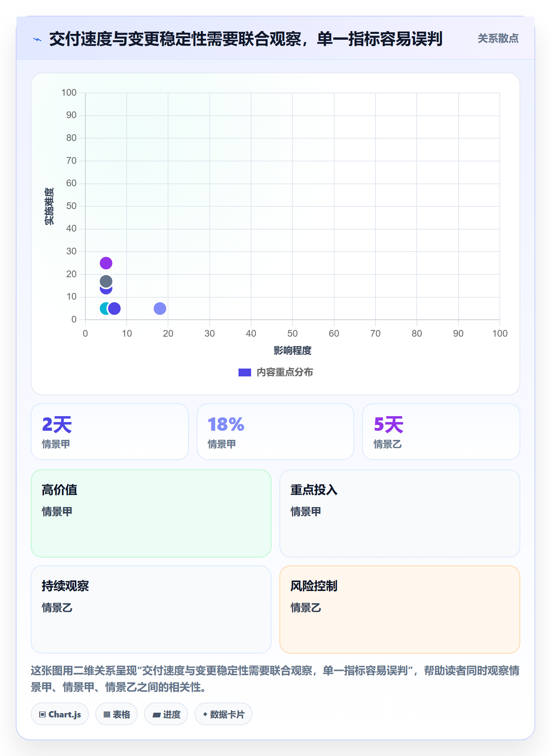The image size is (551, 756).
Task: Select the 5天 data card
Action: [x=441, y=432]
